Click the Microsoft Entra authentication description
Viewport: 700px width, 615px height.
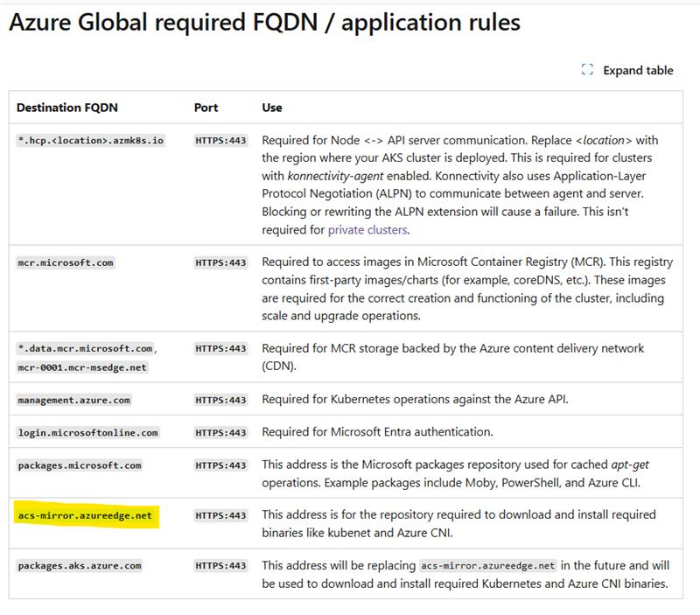tap(377, 431)
